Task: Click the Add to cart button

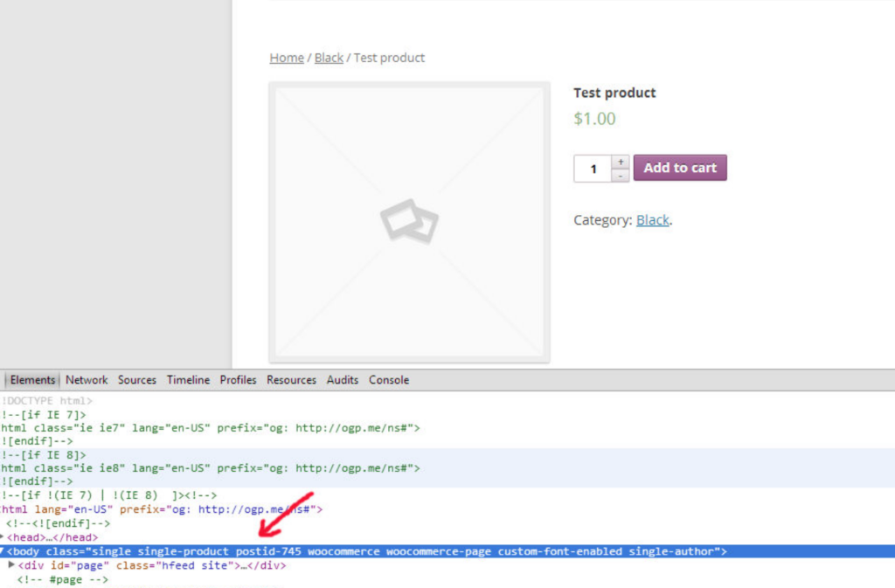Action: 680,168
